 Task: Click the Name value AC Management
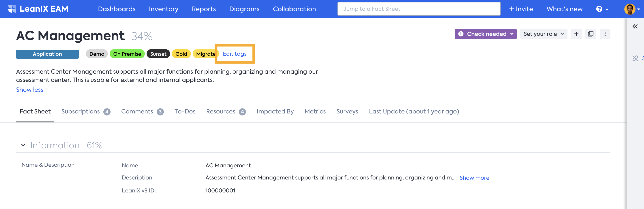(228, 166)
